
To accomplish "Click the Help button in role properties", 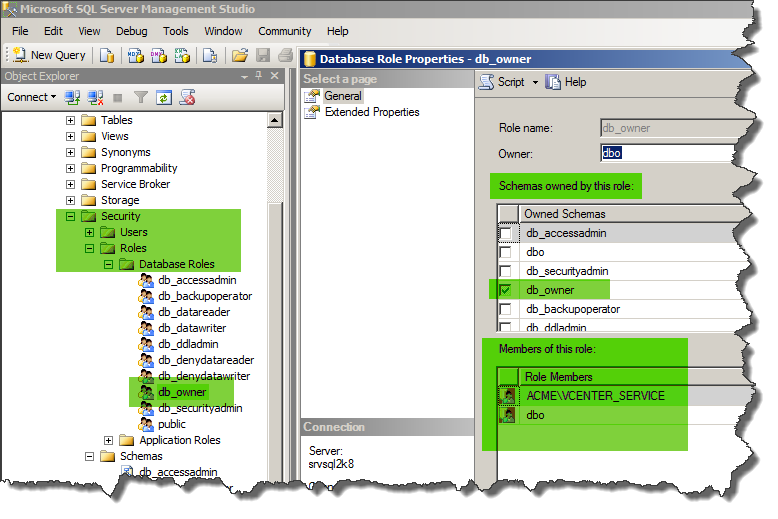I will (x=566, y=82).
